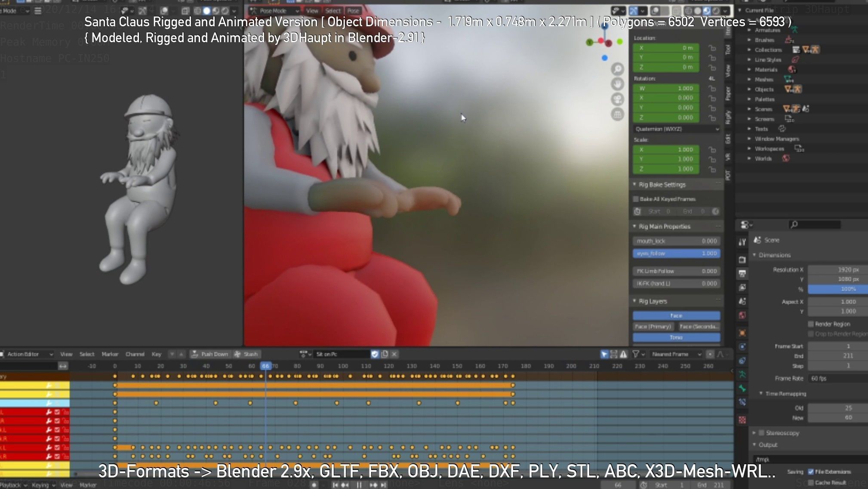
Task: Open the Texture properties checker tab icon
Action: click(x=742, y=420)
